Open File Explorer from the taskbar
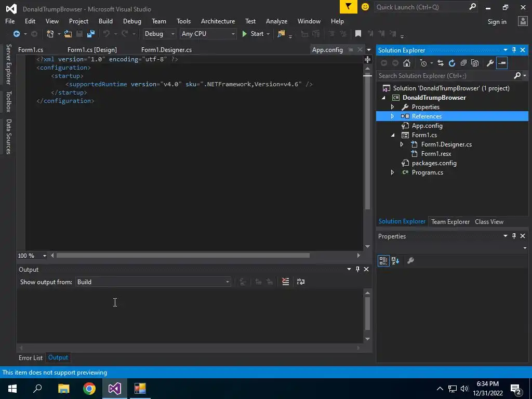Screen dimensions: 532x399 (x=64, y=389)
